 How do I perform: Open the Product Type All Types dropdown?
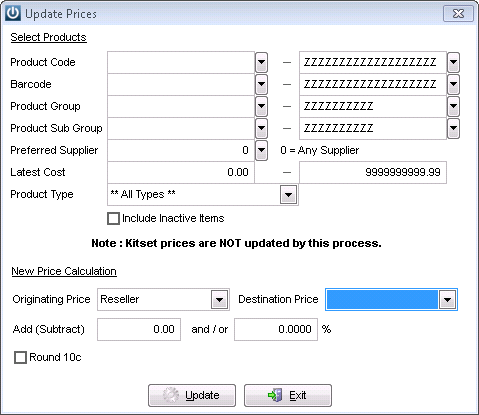coord(288,195)
